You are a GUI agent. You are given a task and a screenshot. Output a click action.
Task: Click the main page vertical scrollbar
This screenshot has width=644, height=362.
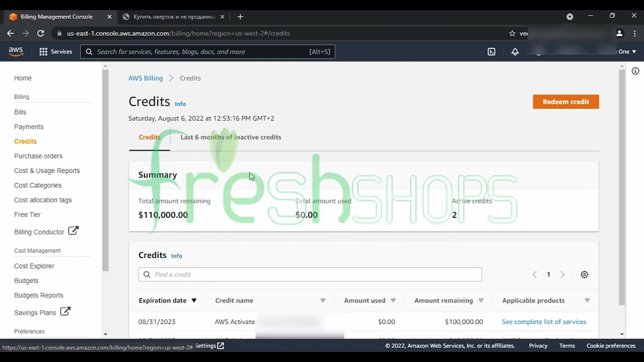tap(622, 187)
